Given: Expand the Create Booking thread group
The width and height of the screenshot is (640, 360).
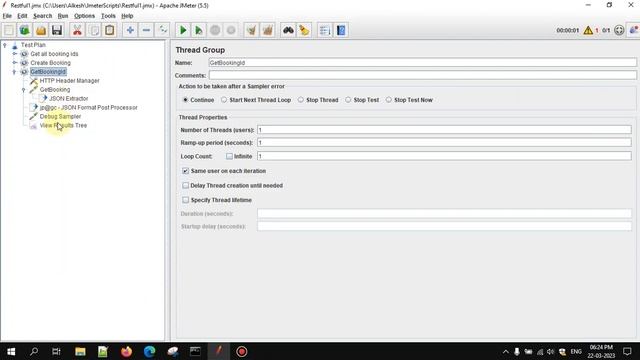Looking at the screenshot, I should pos(14,63).
